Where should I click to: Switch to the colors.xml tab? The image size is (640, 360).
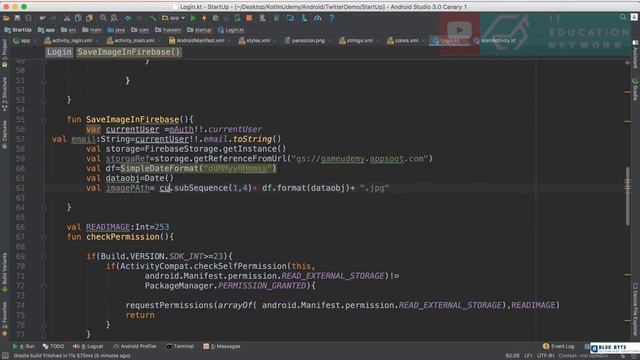pyautogui.click(x=405, y=41)
